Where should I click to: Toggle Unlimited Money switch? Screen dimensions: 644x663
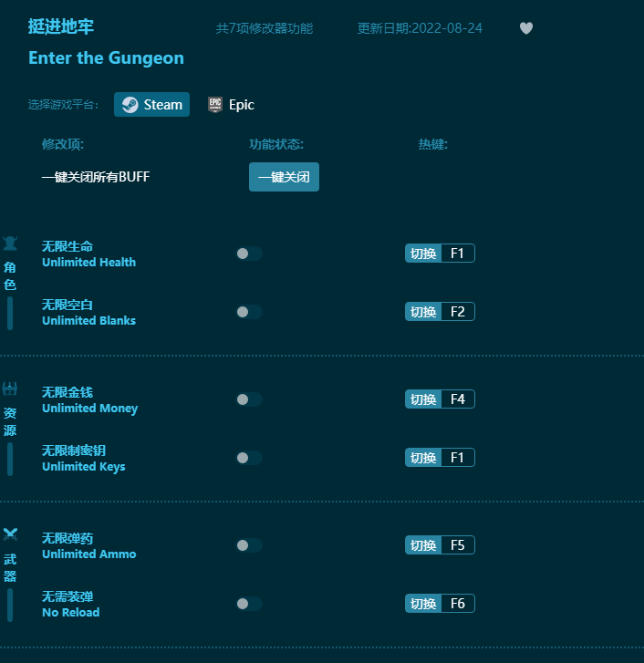click(249, 399)
